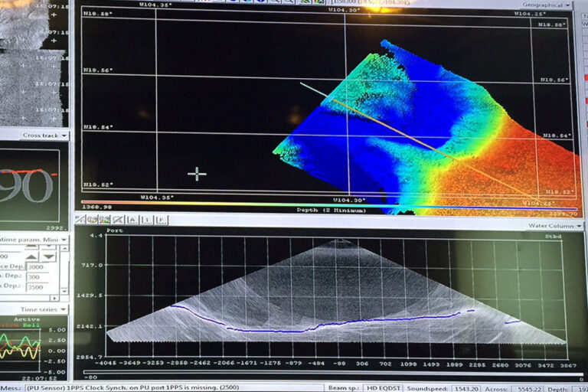Click the green 'Roll' legend label

[31, 325]
